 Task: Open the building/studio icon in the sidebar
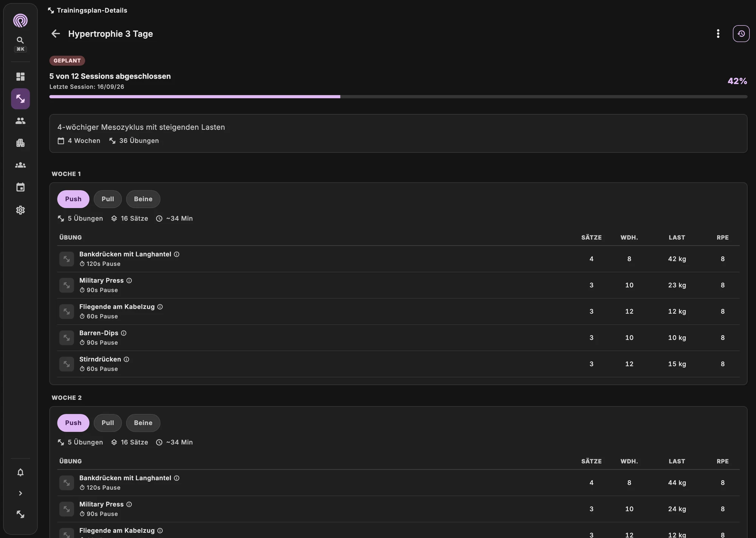click(20, 143)
